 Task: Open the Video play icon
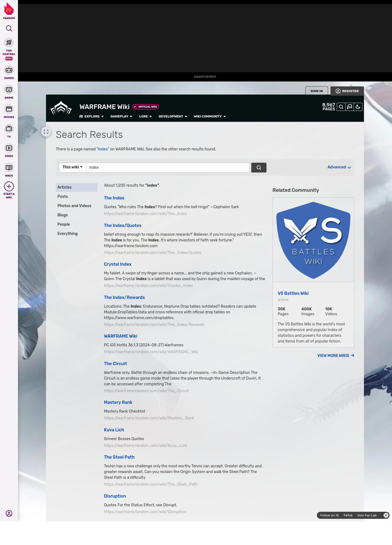click(x=9, y=148)
